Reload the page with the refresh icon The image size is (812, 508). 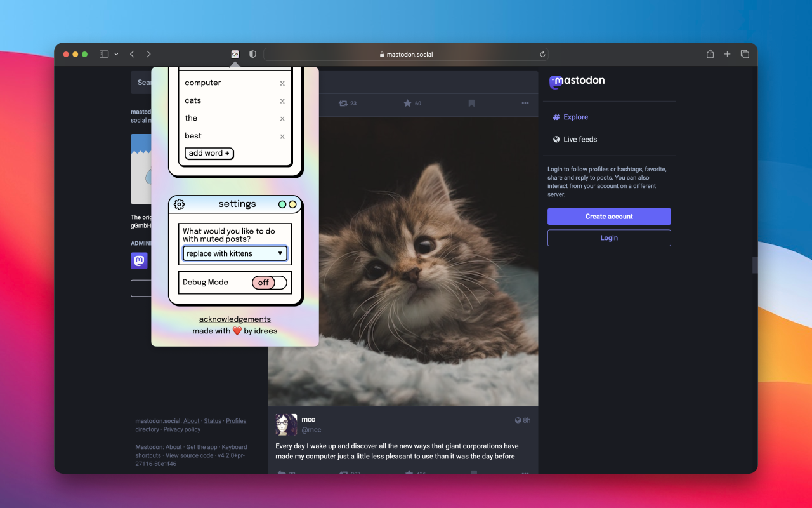(542, 55)
